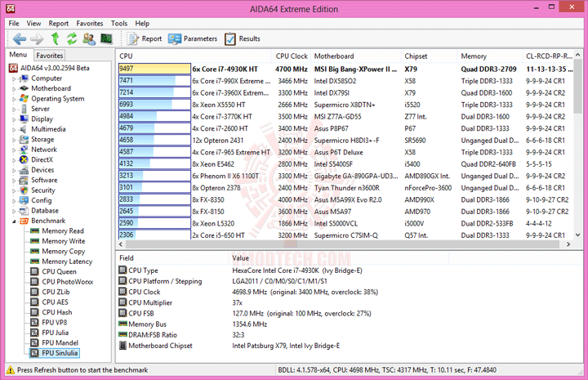Image resolution: width=588 pixels, height=380 pixels.
Task: Select the Config icon in the tree
Action: (x=24, y=200)
